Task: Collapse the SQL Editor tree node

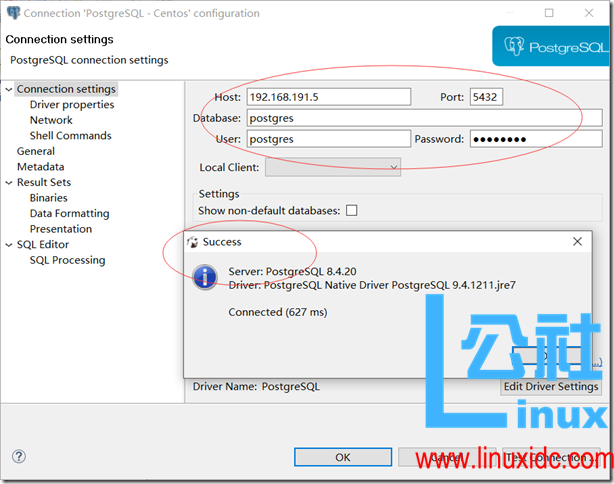Action: [x=9, y=245]
